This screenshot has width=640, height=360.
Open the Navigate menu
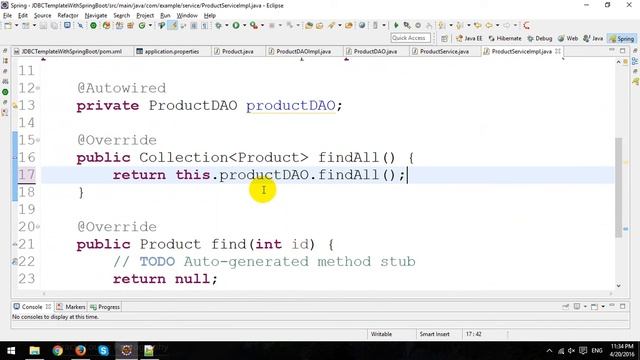pyautogui.click(x=96, y=16)
